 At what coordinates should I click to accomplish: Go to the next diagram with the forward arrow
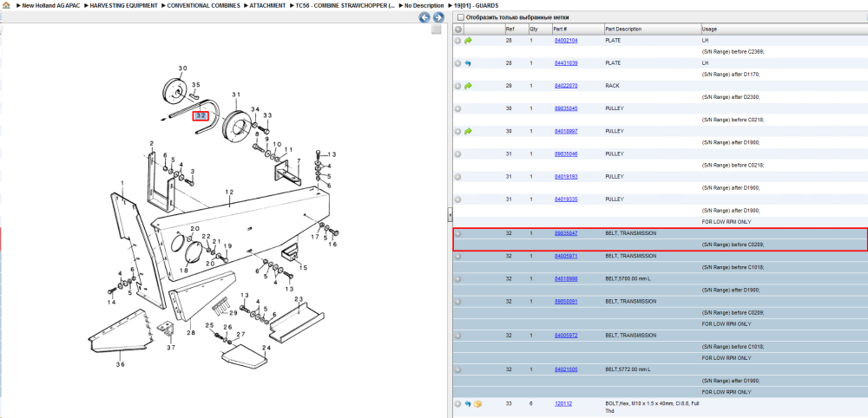pyautogui.click(x=437, y=17)
